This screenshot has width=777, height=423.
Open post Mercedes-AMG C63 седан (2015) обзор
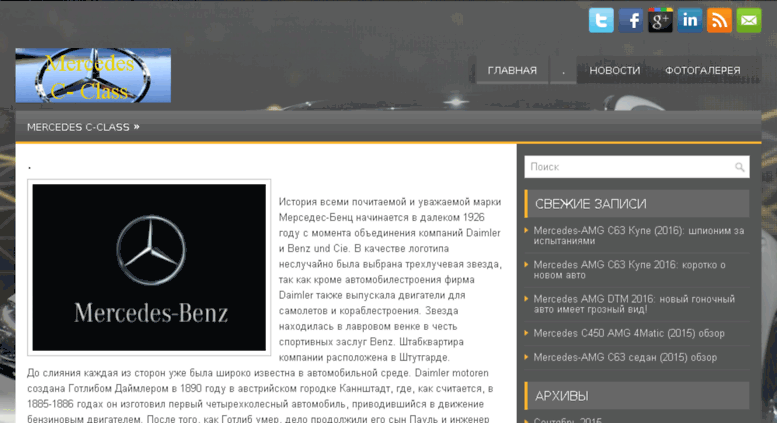625,357
